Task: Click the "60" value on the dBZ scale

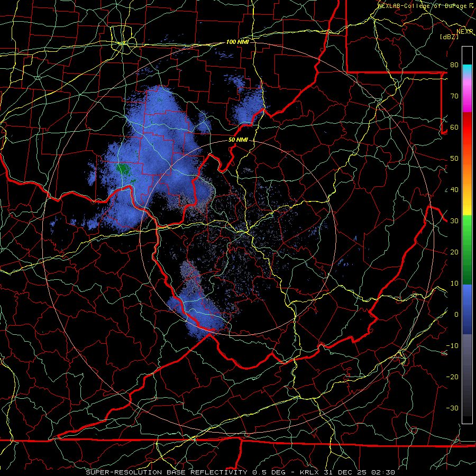Action: 454,127
